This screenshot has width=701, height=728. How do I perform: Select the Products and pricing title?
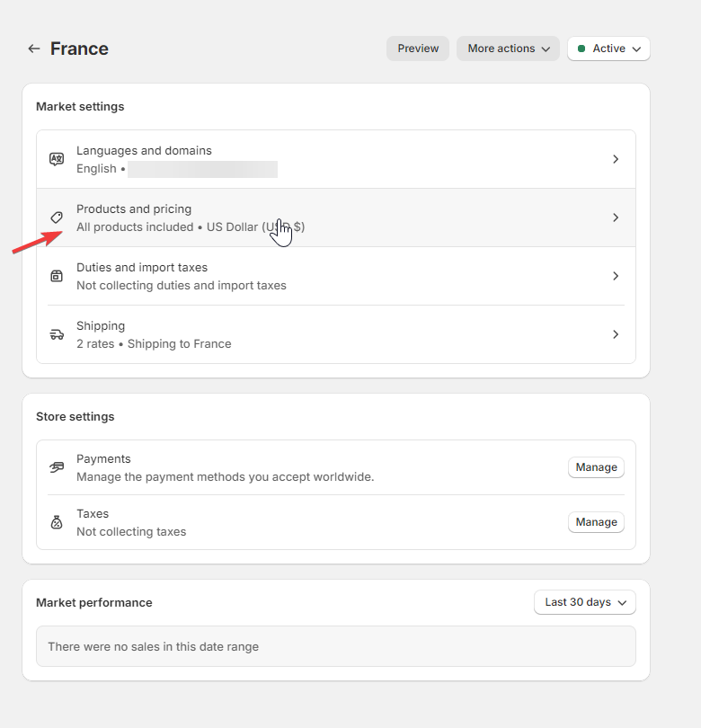pyautogui.click(x=134, y=209)
